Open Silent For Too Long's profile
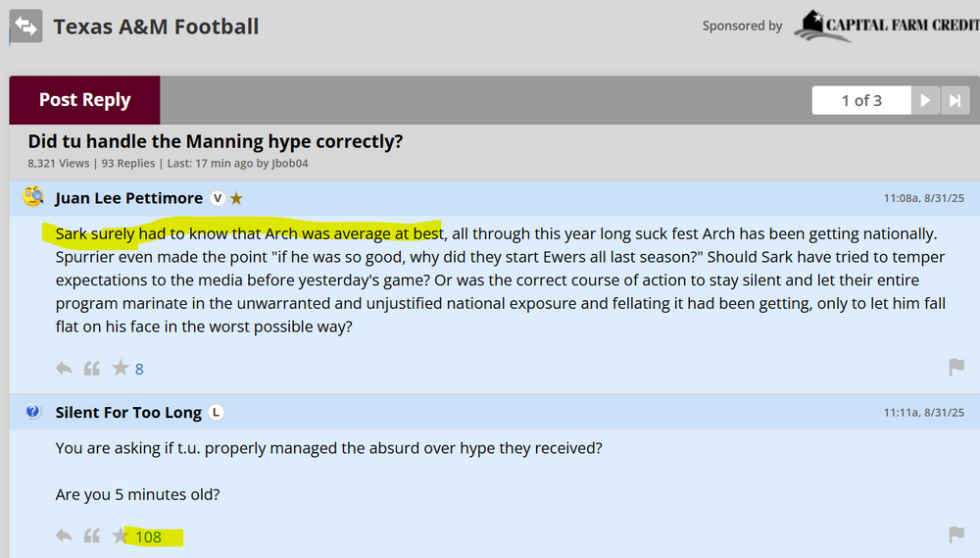980x558 pixels. click(x=128, y=413)
